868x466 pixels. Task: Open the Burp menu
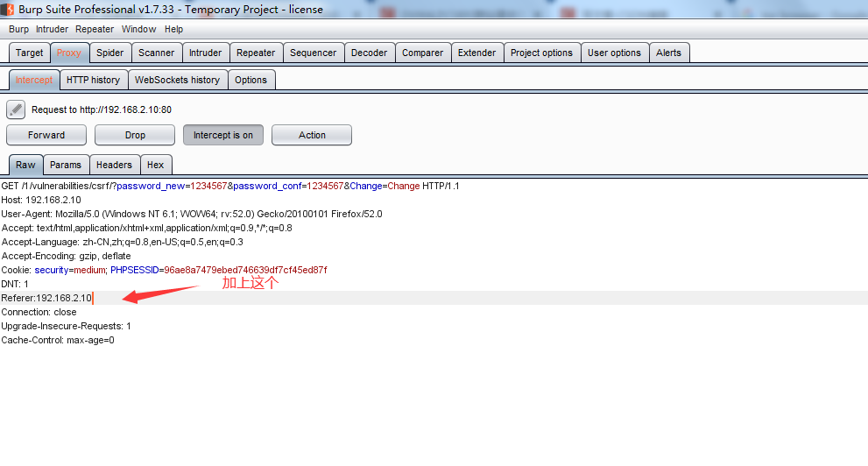[18, 29]
